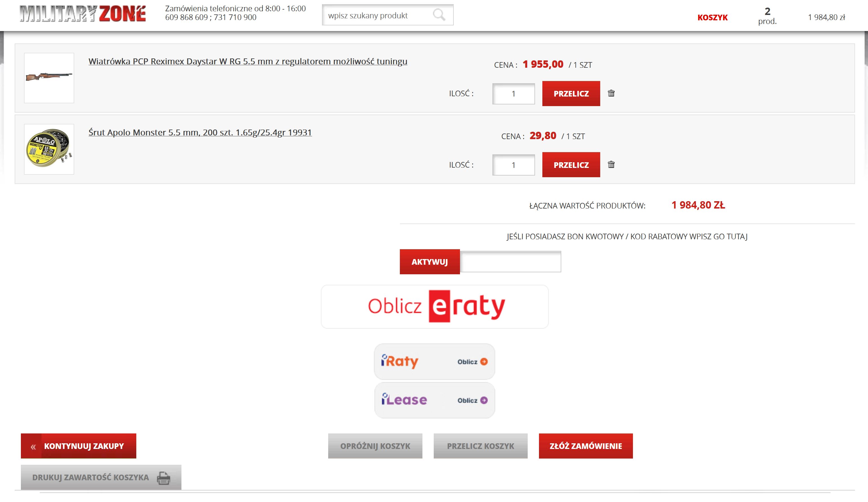This screenshot has width=868, height=502.
Task: Click ZŁÓŻ ZAMÓWIENIE to place the order
Action: [x=586, y=446]
